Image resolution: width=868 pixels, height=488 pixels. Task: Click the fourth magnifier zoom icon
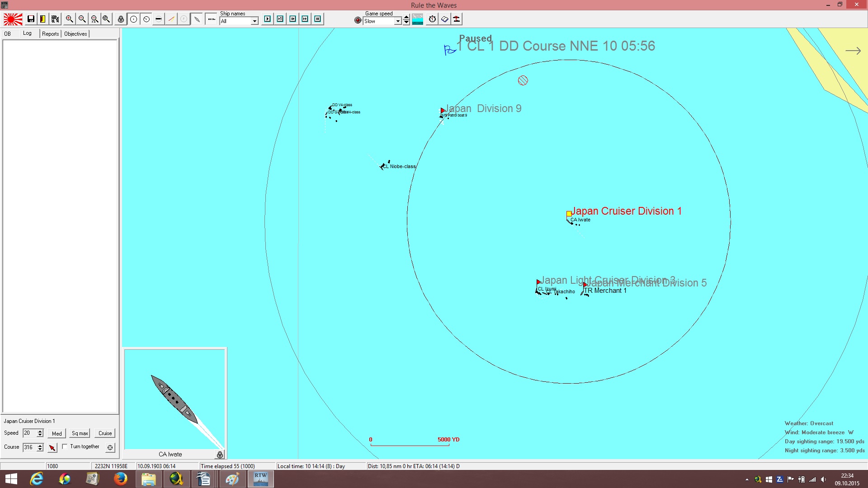pyautogui.click(x=106, y=19)
